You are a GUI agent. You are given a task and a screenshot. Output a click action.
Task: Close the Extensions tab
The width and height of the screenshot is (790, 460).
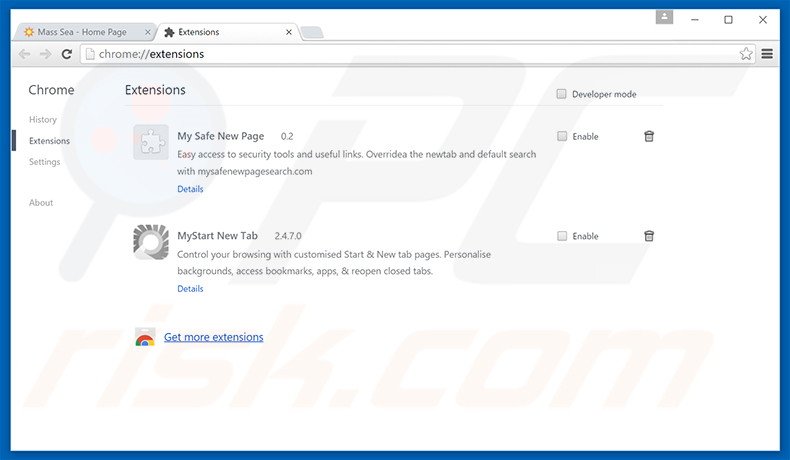click(289, 32)
